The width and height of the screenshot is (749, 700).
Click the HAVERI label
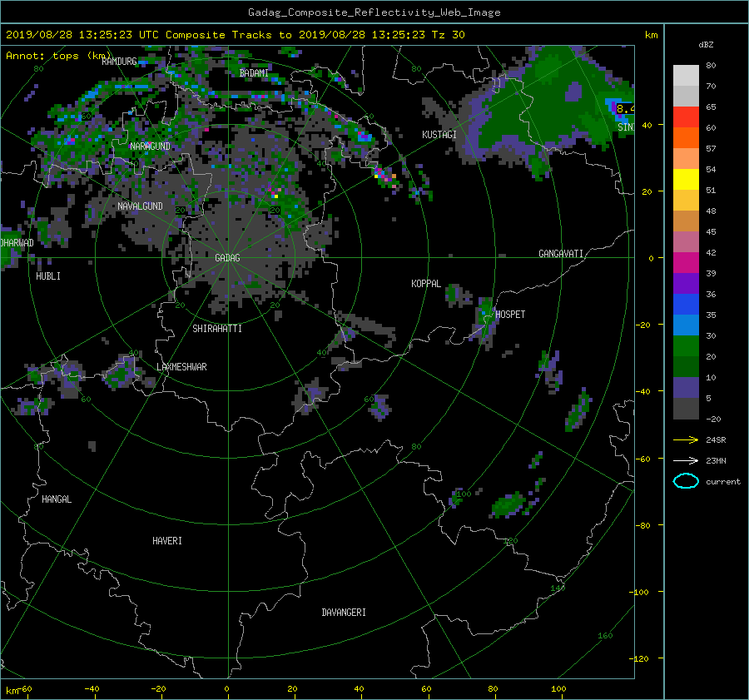pos(167,541)
